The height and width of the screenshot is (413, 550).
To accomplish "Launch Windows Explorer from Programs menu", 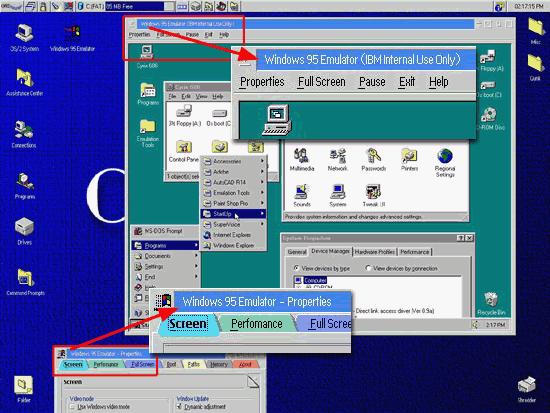I will [234, 245].
